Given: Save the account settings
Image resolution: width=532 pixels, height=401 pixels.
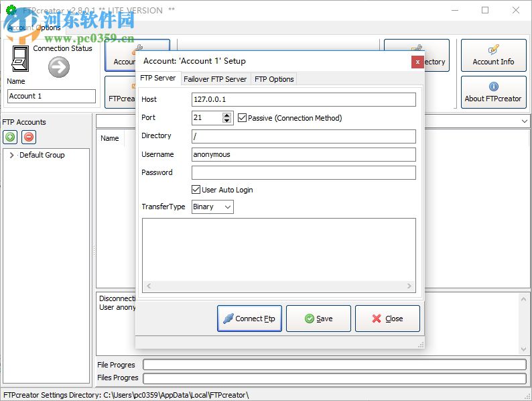Looking at the screenshot, I should click(318, 319).
